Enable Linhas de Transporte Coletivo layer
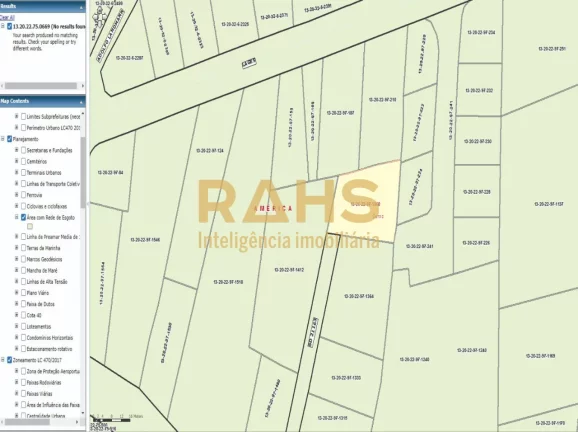Screen dimensions: 578x432 coord(24,184)
